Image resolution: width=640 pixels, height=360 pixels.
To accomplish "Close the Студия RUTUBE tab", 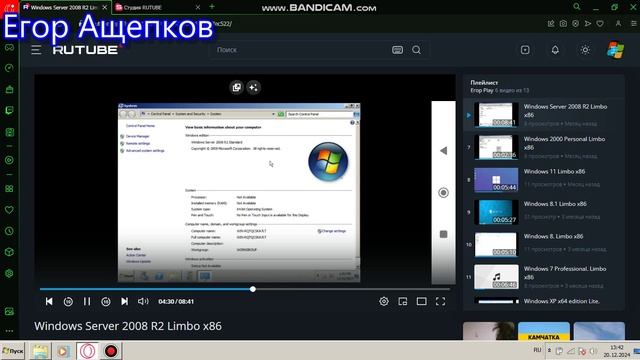I will point(198,7).
